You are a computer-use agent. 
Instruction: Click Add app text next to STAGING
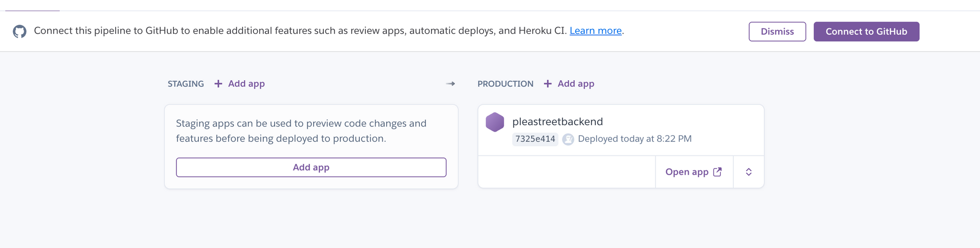click(246, 84)
